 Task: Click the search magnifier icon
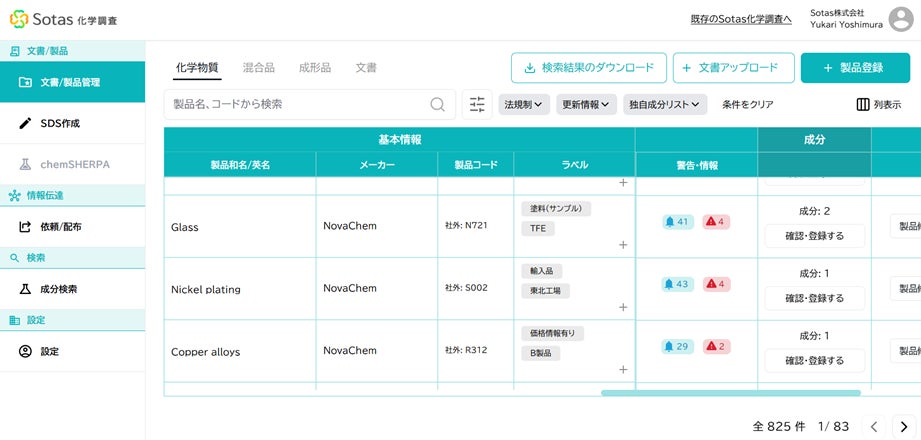click(x=437, y=105)
